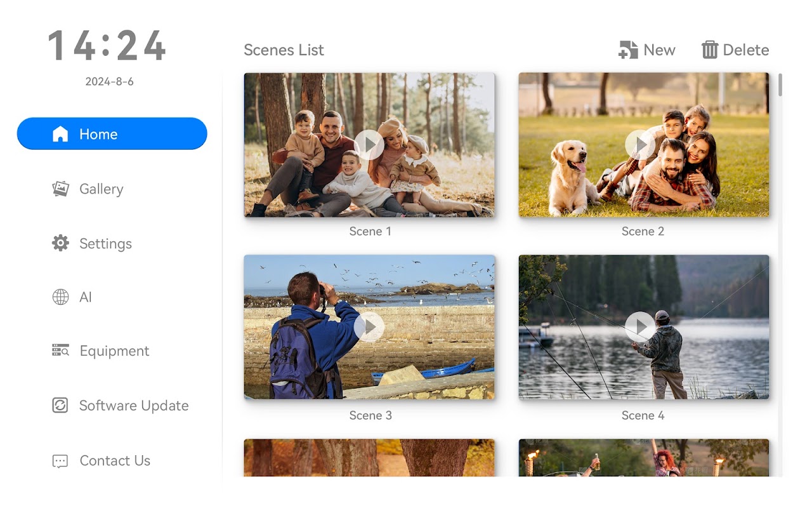Click the Settings gear icon
Screen dimensions: 812x508
coord(60,243)
